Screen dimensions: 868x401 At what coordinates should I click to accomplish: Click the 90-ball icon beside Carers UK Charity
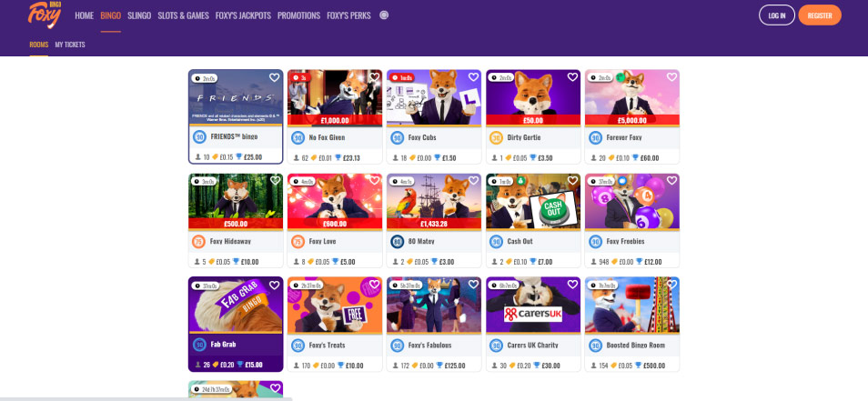pyautogui.click(x=497, y=346)
